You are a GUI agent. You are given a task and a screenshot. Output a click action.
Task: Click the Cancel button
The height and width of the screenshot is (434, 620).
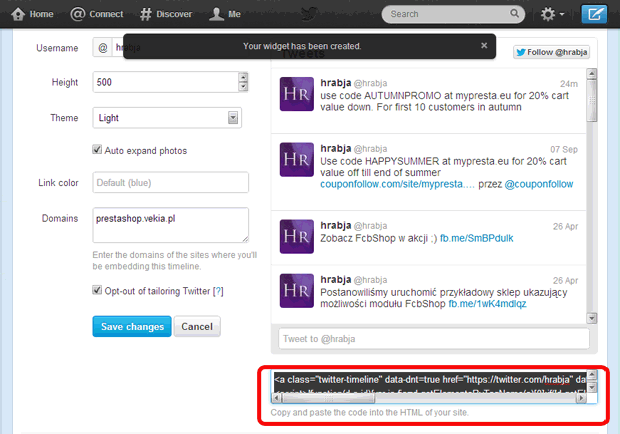(197, 327)
